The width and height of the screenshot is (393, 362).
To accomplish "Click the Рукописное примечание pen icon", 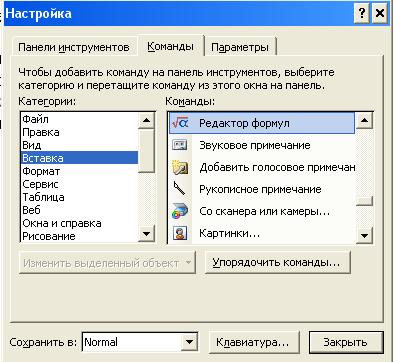I will click(x=180, y=189).
